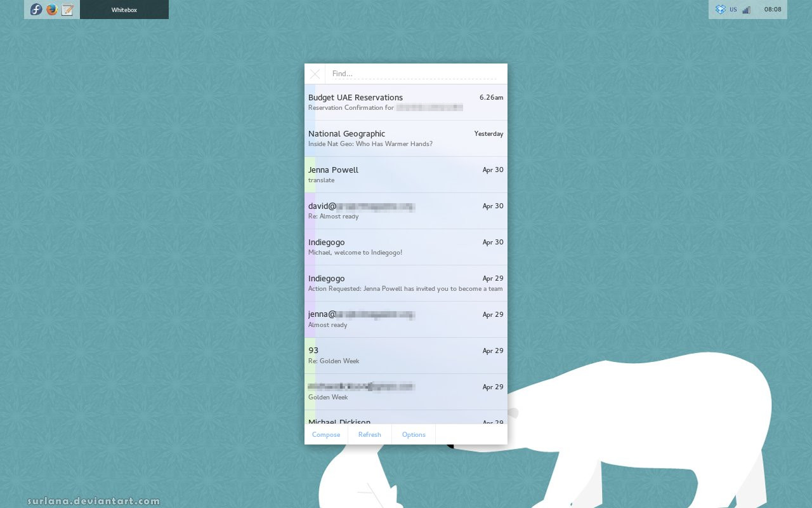Viewport: 812px width, 508px height.
Task: Switch the US keyboard layout indicator
Action: point(733,10)
